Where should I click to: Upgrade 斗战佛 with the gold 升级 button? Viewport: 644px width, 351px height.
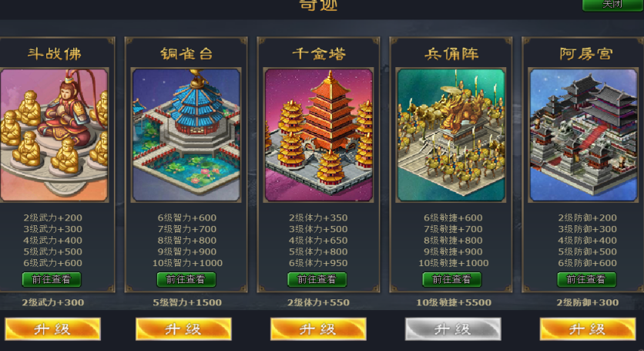(x=52, y=329)
